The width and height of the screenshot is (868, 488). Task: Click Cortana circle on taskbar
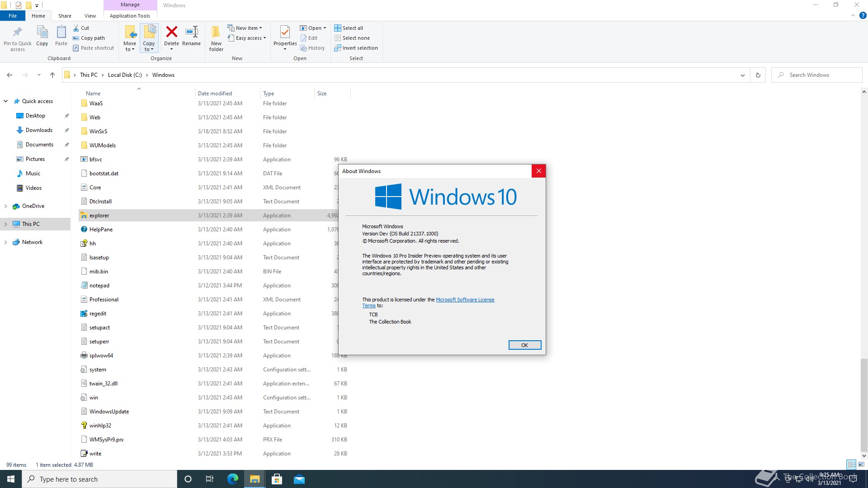pyautogui.click(x=188, y=479)
